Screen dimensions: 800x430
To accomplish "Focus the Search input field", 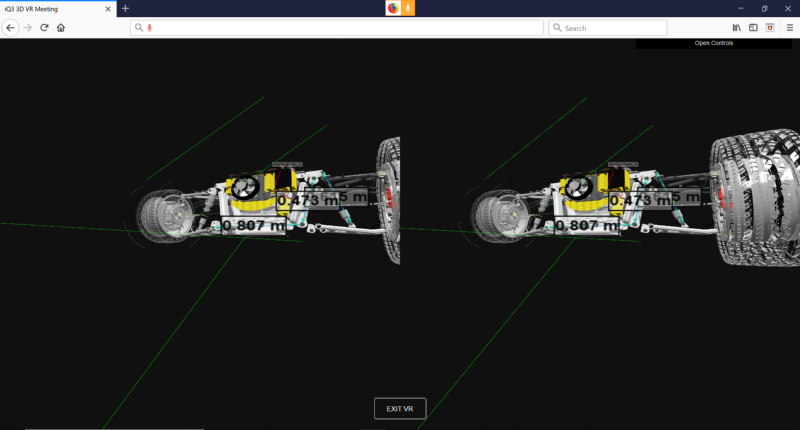I will point(612,28).
